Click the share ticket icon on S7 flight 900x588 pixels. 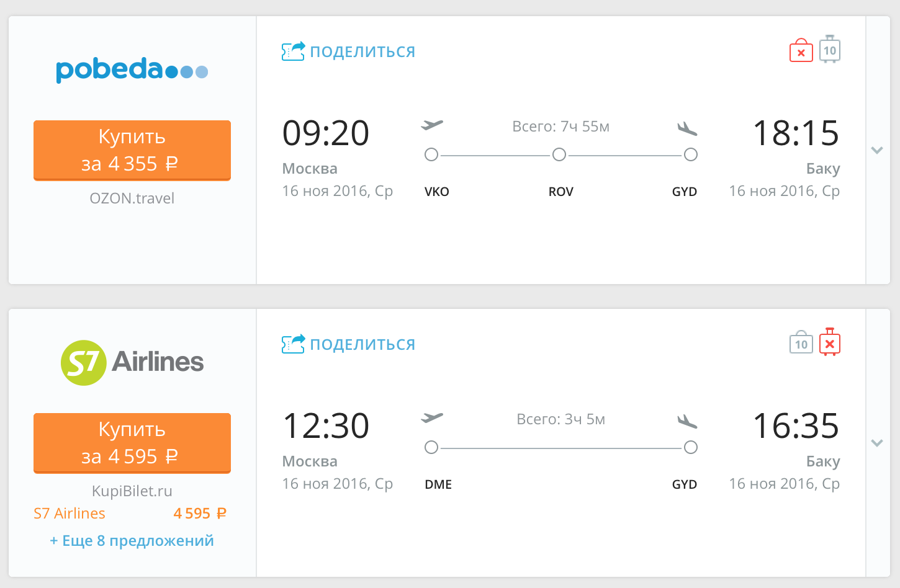(294, 344)
